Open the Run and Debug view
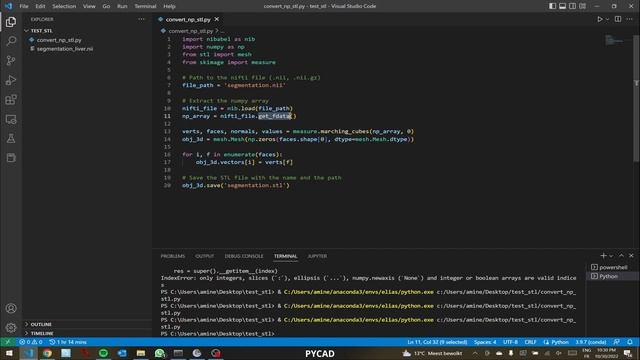640x360 pixels. (11, 80)
